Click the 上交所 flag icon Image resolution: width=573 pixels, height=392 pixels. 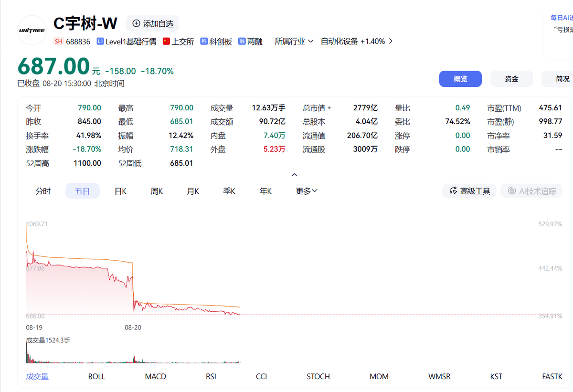[x=167, y=42]
